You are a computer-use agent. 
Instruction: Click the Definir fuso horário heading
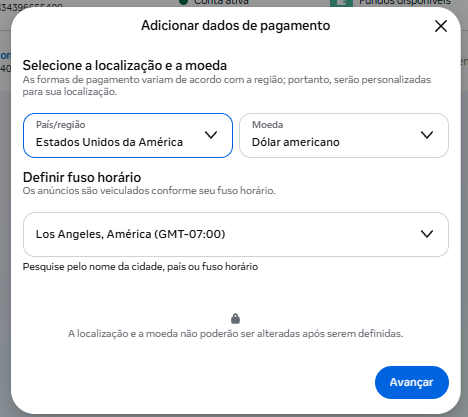coord(82,177)
